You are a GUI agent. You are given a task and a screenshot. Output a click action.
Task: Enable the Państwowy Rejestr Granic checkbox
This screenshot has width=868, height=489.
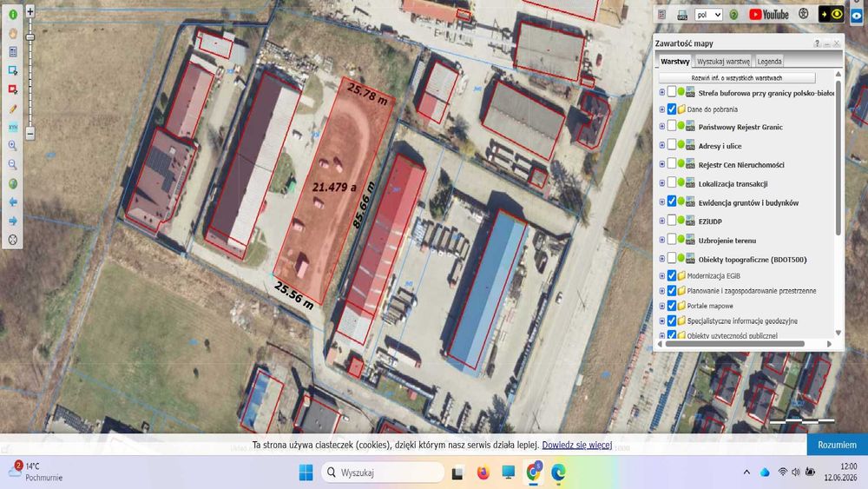click(x=672, y=126)
